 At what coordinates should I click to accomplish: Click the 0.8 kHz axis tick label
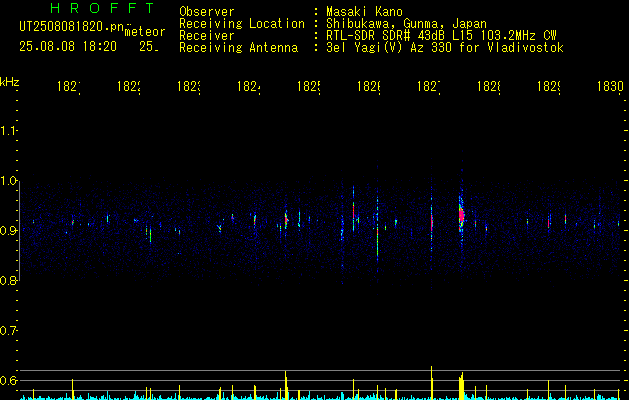click(x=9, y=280)
